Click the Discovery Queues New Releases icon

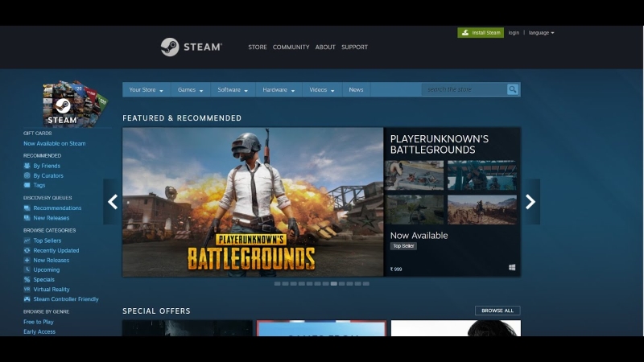[x=27, y=218]
